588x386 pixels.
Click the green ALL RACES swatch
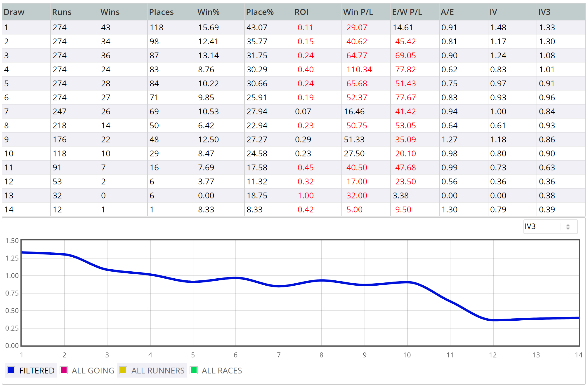coord(194,370)
